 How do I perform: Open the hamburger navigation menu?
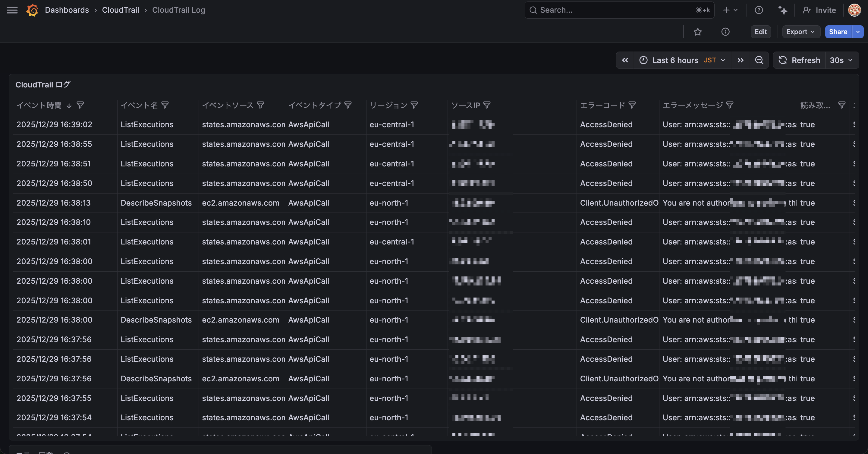[x=12, y=10]
